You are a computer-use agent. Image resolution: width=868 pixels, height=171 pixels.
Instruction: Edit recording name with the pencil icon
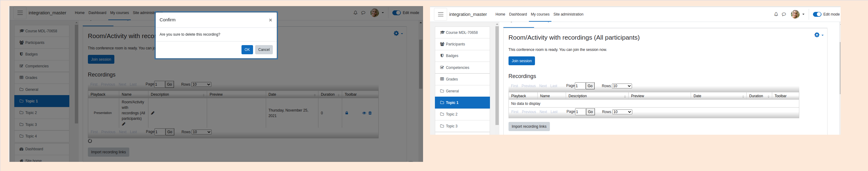(124, 124)
